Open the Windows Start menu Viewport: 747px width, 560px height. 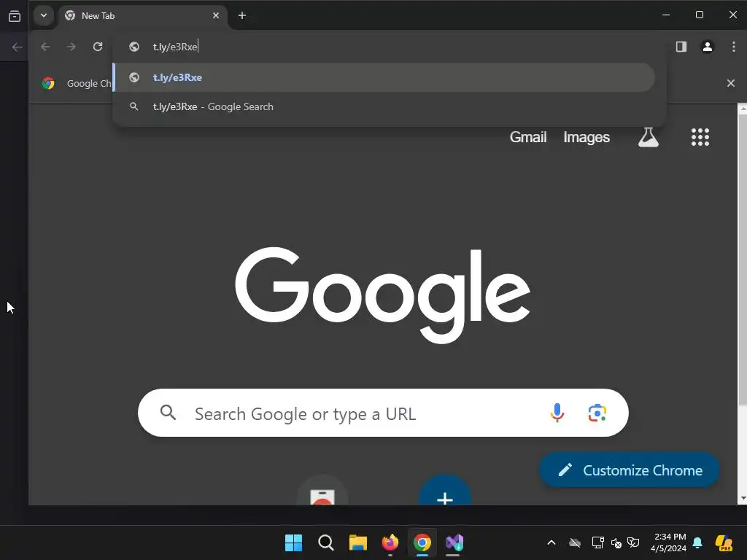click(293, 542)
